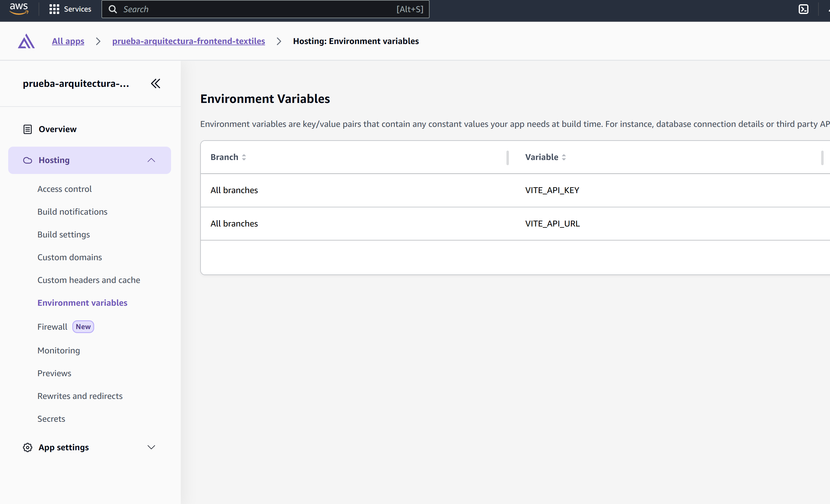Collapse the sidebar with double-chevron icon
The height and width of the screenshot is (504, 830).
[x=155, y=83]
